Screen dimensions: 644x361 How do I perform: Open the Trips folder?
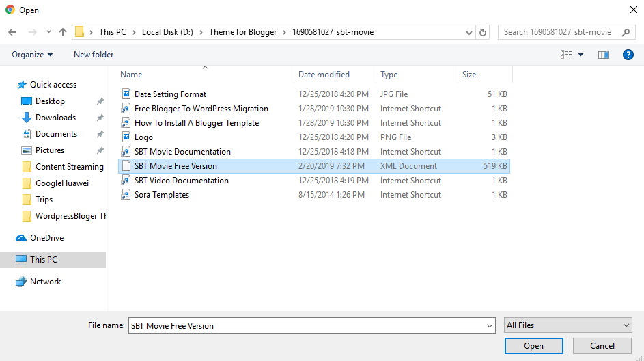(44, 200)
